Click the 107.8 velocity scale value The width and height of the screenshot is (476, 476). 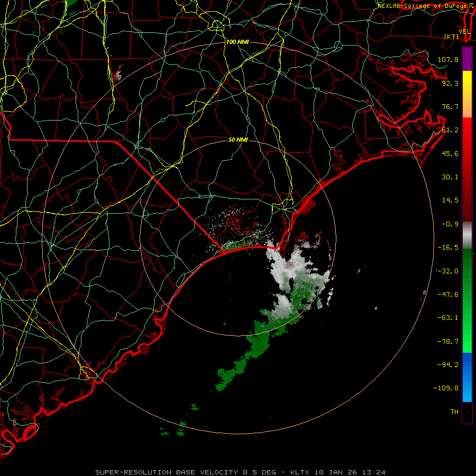(448, 59)
